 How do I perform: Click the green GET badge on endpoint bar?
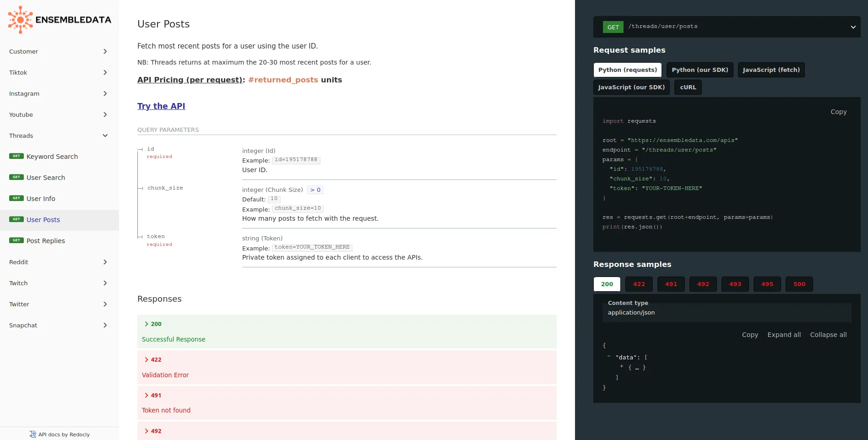tap(613, 27)
